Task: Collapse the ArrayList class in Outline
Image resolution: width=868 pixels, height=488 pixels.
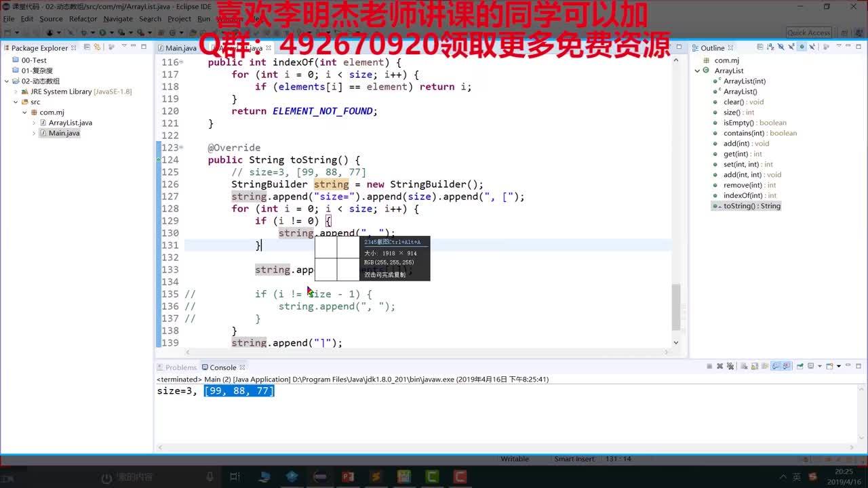Action: coord(697,70)
